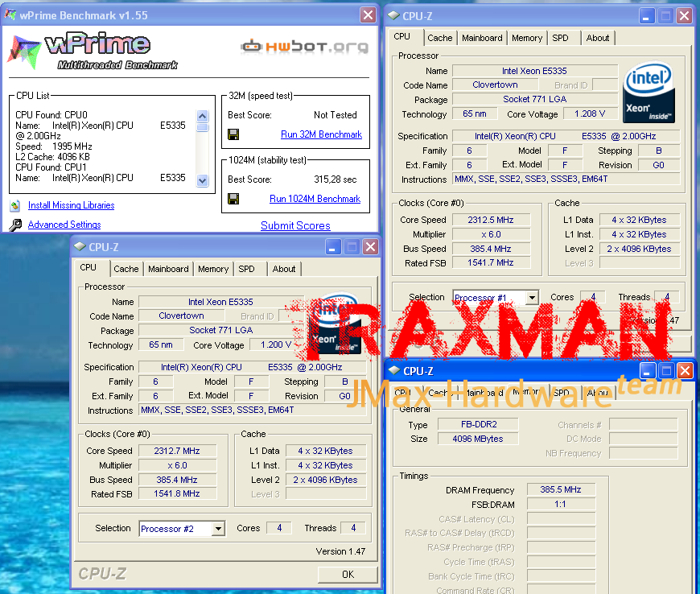This screenshot has height=594, width=700.
Task: Minimize the top-right CPU-Z window
Action: point(646,16)
